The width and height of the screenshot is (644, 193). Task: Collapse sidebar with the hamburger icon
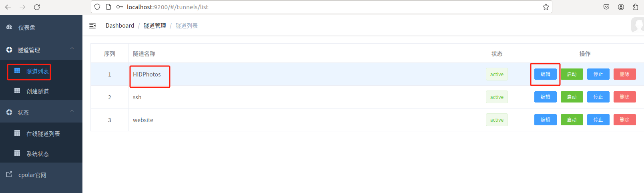(x=92, y=26)
